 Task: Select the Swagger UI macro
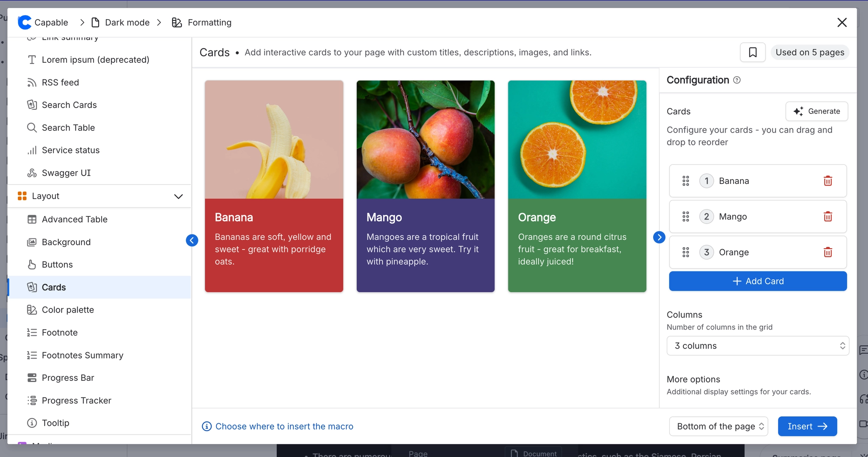pyautogui.click(x=66, y=173)
